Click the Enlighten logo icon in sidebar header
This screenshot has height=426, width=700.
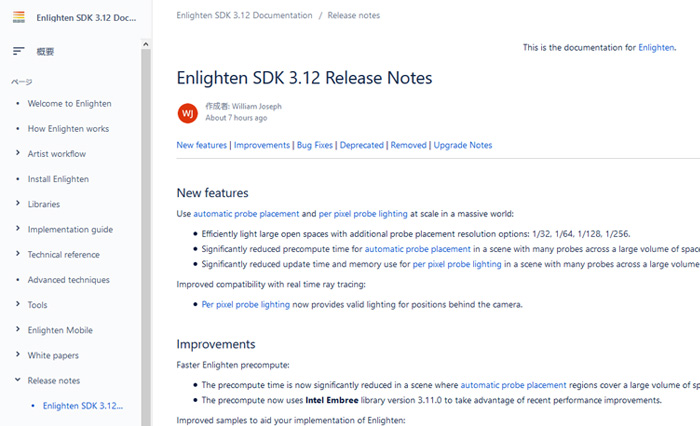19,17
